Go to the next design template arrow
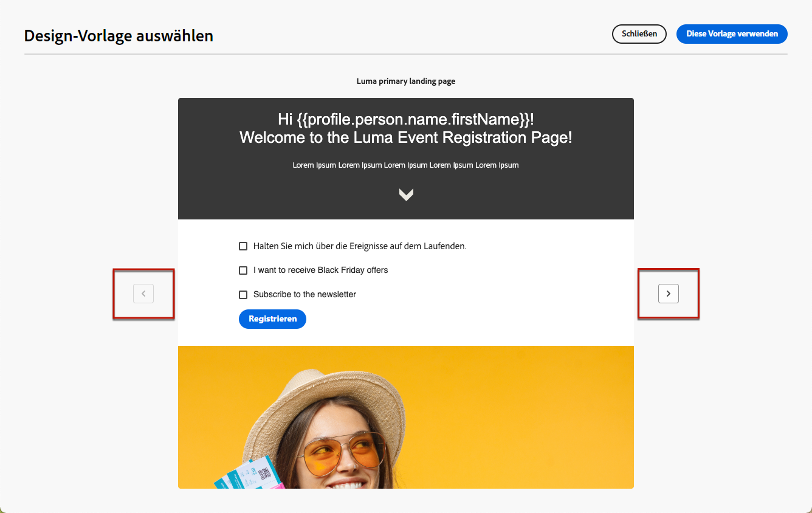The width and height of the screenshot is (812, 513). click(668, 294)
